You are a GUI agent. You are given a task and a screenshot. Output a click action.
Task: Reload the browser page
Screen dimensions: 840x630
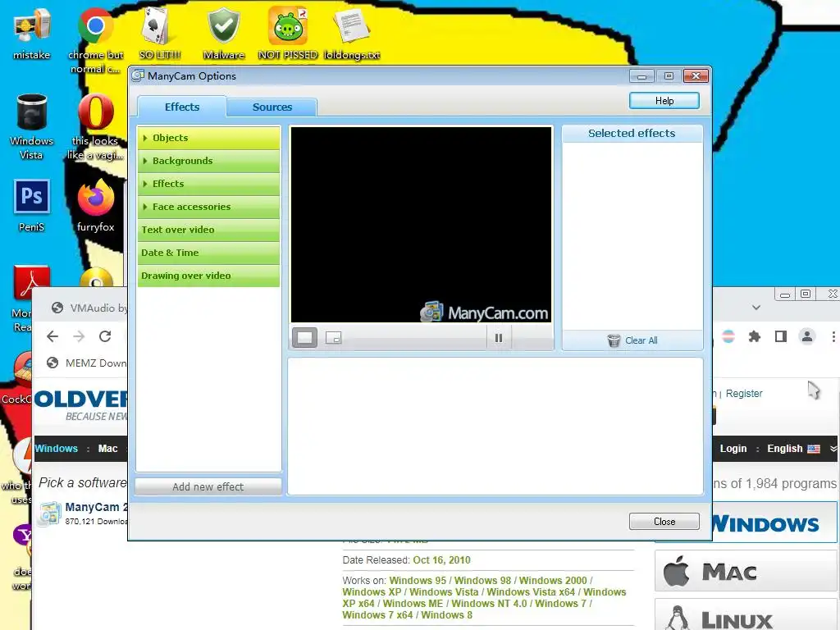[105, 336]
